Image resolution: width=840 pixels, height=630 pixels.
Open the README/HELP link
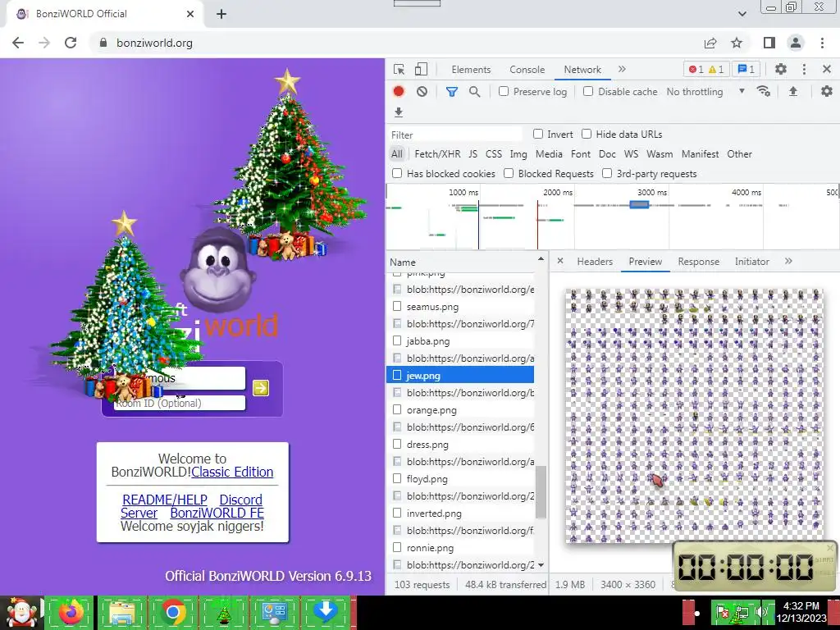pos(164,500)
